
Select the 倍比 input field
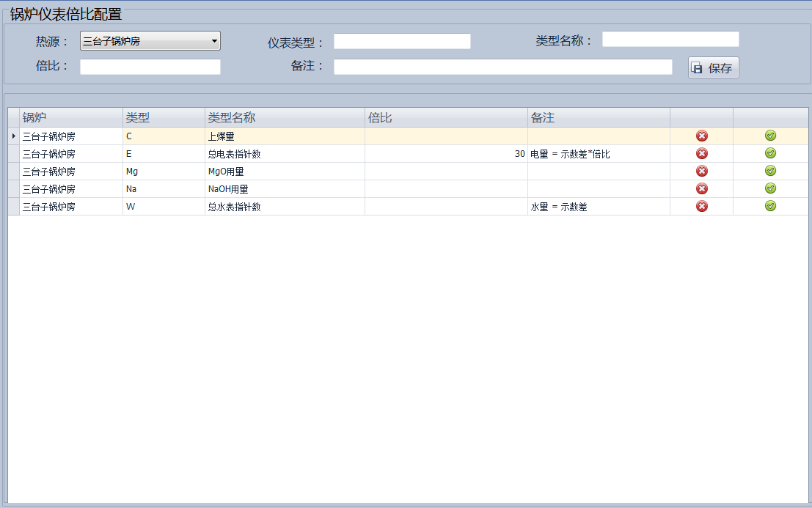pyautogui.click(x=150, y=67)
